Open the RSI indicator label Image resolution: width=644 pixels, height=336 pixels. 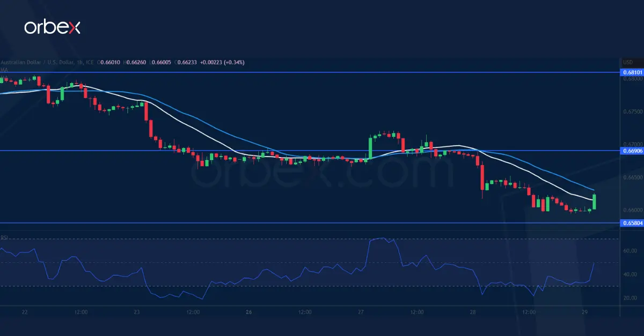tap(4, 237)
